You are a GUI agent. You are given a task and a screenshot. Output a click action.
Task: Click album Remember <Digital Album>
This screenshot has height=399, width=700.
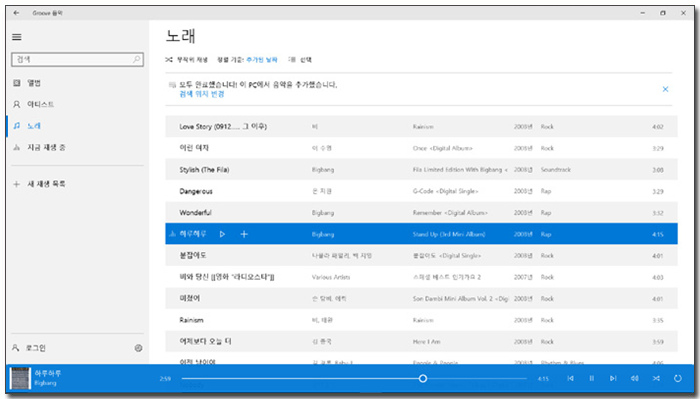(x=450, y=212)
